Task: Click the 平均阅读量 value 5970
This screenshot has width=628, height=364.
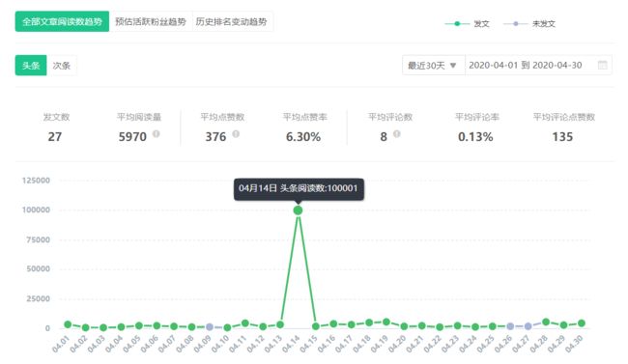Action: point(132,137)
